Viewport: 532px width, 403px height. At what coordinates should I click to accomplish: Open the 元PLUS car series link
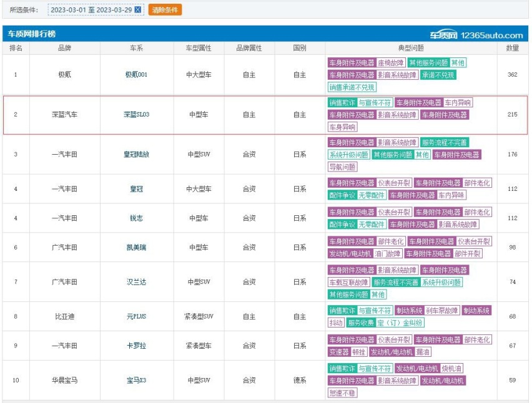[x=136, y=316]
